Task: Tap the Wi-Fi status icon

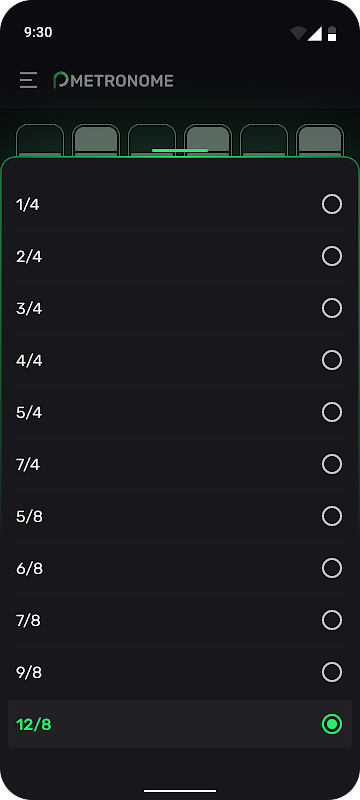Action: click(298, 34)
